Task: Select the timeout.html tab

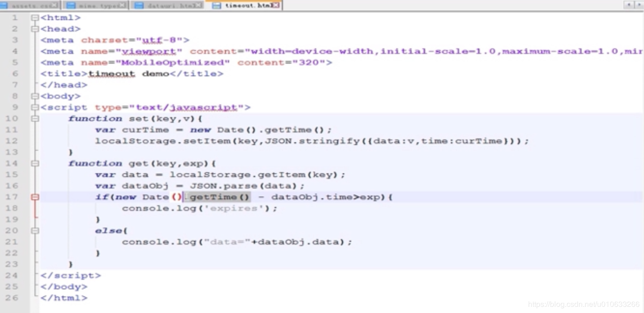Action: [x=245, y=5]
